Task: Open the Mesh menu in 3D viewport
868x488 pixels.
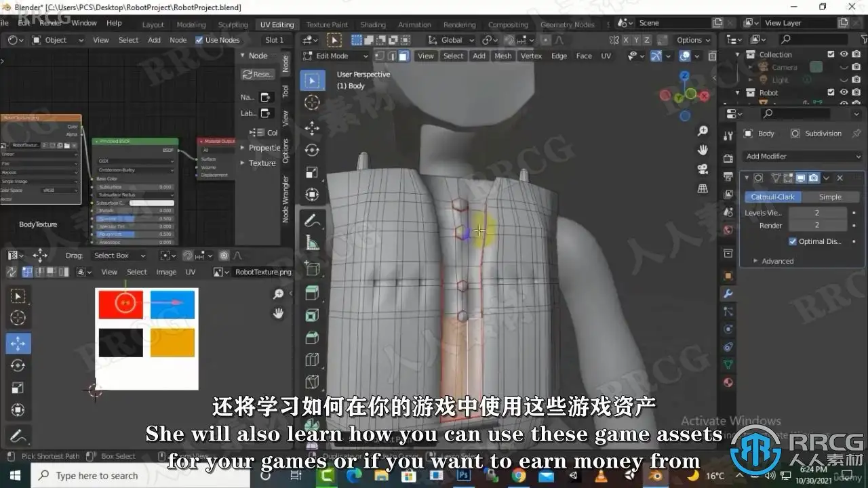Action: click(503, 56)
